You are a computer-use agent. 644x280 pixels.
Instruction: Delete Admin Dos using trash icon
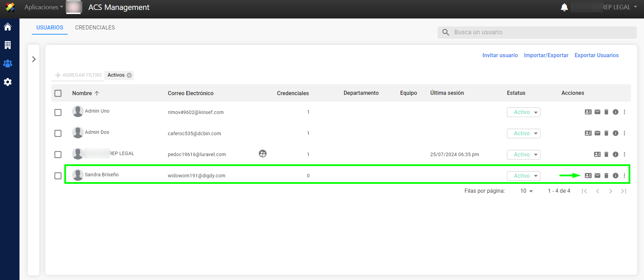pos(606,133)
